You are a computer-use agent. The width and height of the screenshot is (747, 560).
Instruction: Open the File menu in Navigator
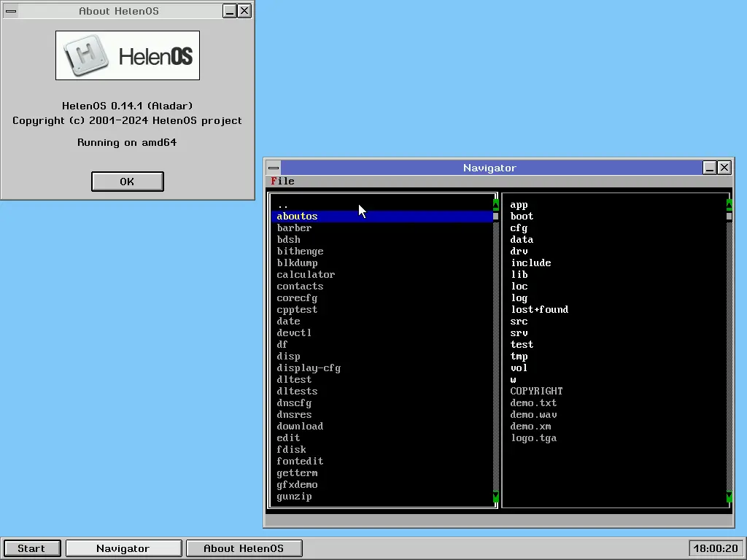[x=282, y=181]
